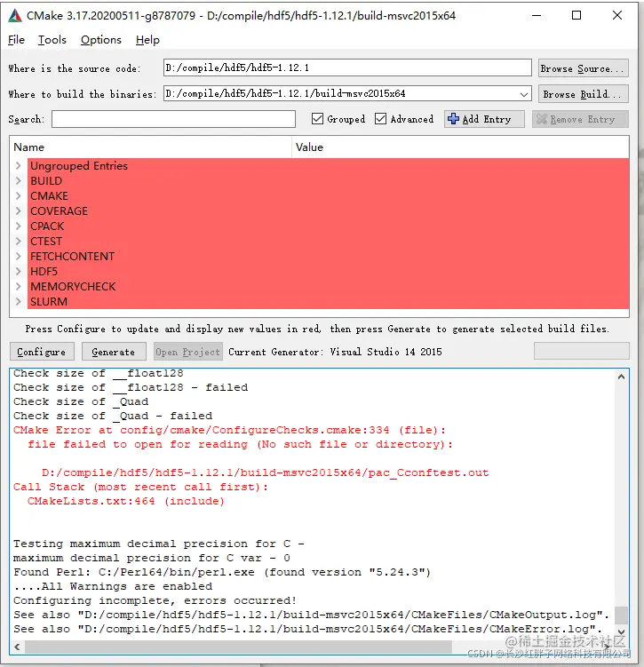Click the 'CMakeLists.txt:464 (include)' line

click(125, 501)
